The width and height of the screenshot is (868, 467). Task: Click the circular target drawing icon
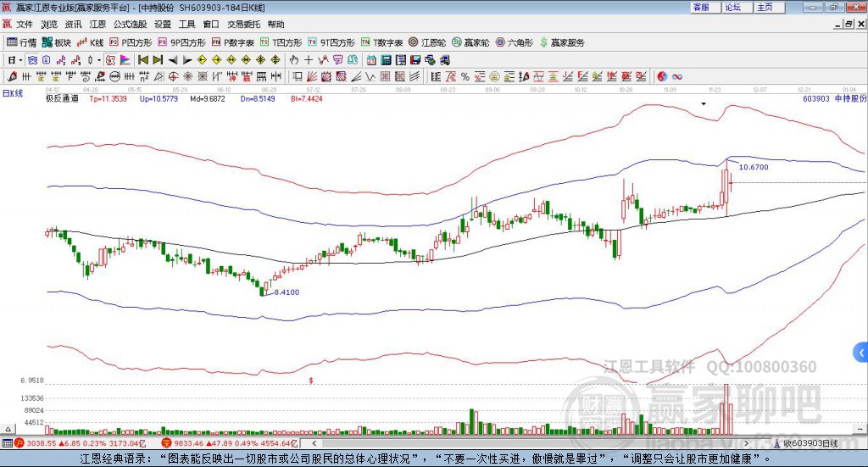coord(173,77)
